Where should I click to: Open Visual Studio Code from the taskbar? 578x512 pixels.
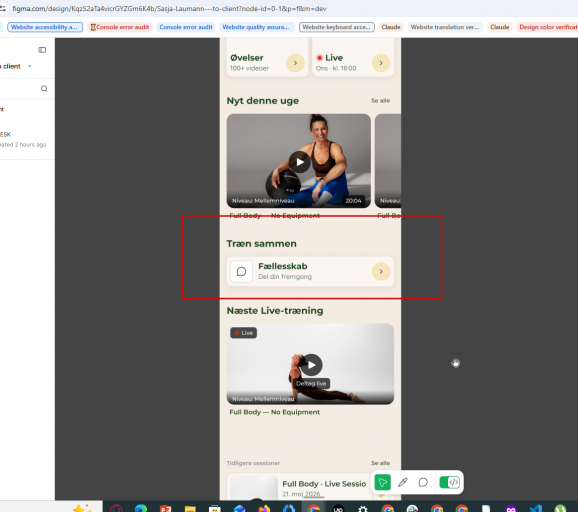[536, 508]
